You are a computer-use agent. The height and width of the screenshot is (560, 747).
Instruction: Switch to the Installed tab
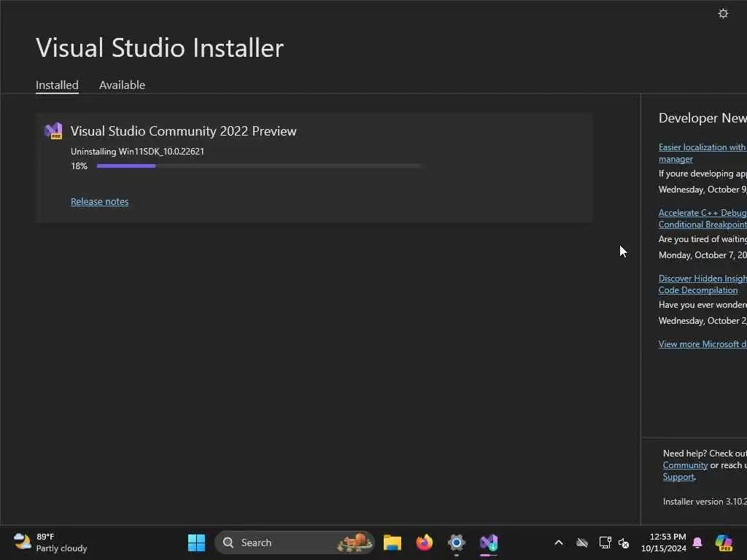pyautogui.click(x=57, y=85)
